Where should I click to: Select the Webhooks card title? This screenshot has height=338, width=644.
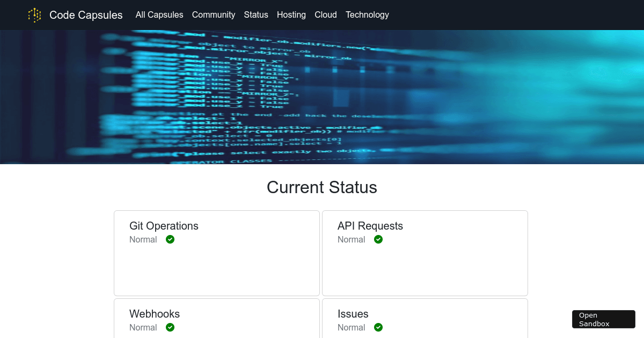pos(155,314)
